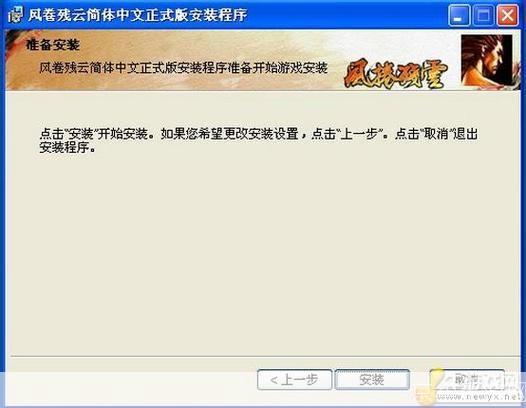The width and height of the screenshot is (526, 408).
Task: Go back with the <上一步 button
Action: point(295,380)
